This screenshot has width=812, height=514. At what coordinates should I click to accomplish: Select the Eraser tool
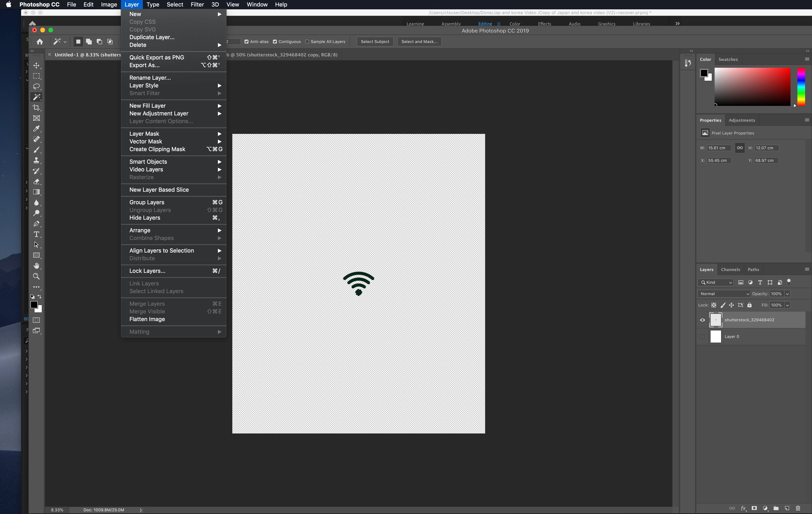click(36, 181)
